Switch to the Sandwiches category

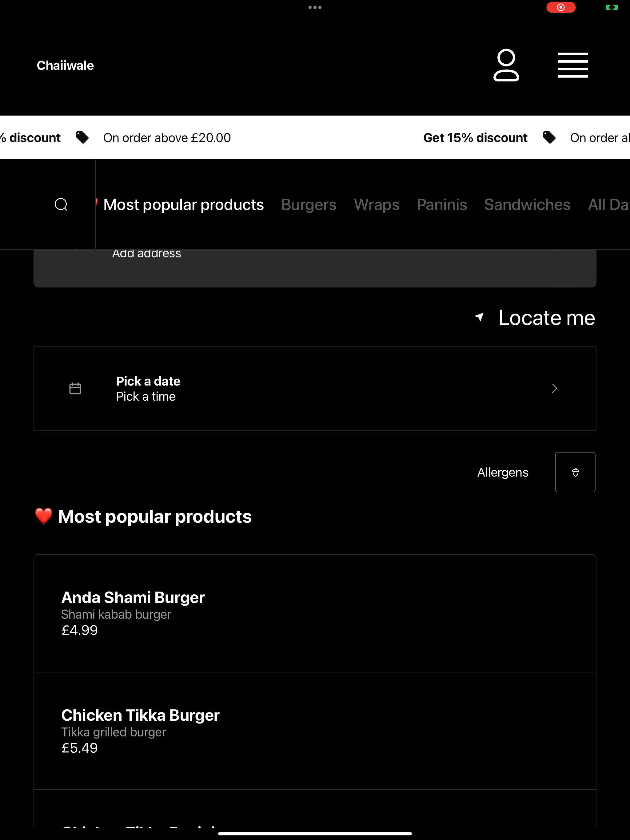pos(527,205)
